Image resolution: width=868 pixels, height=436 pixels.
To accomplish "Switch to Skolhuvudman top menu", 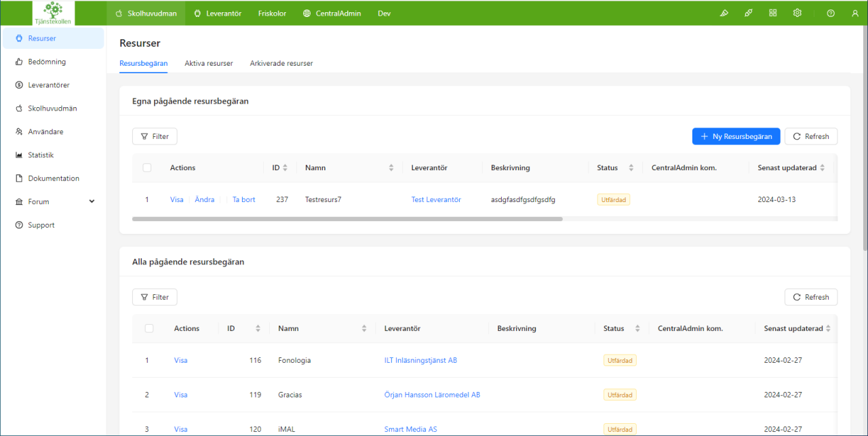I will click(x=146, y=13).
